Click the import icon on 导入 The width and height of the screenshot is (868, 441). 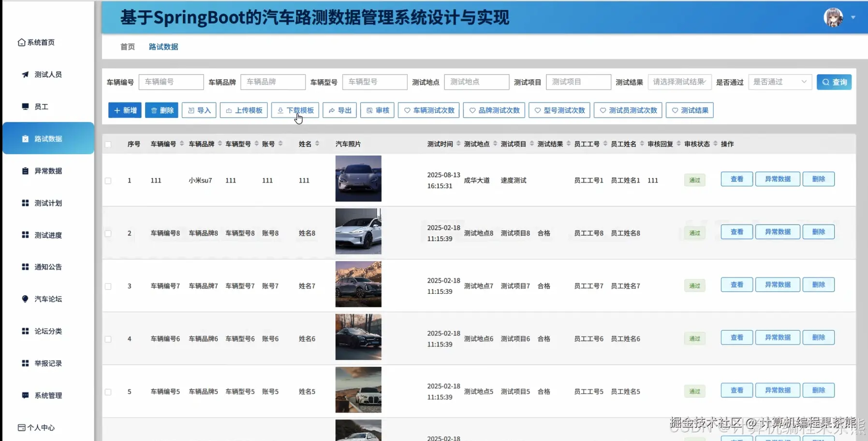click(191, 111)
